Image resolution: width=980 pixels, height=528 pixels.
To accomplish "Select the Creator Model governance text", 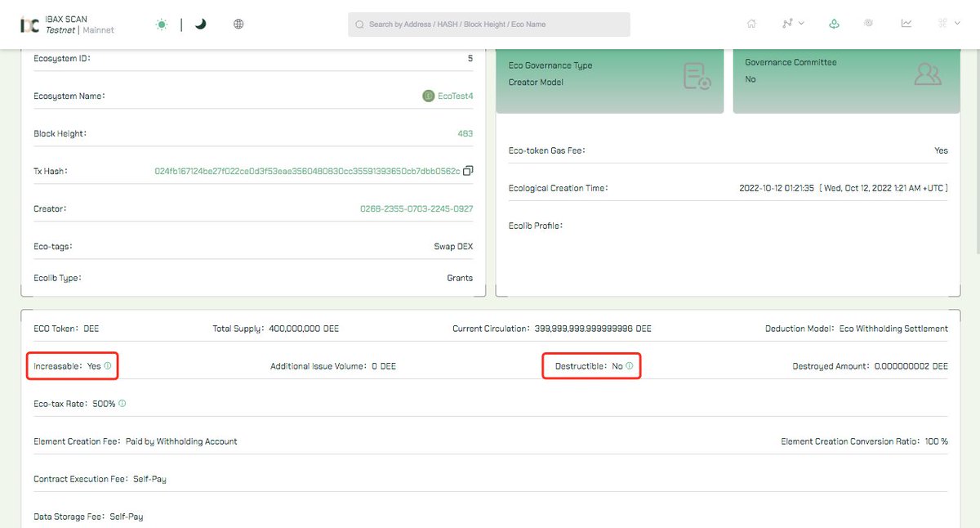I will [x=536, y=83].
